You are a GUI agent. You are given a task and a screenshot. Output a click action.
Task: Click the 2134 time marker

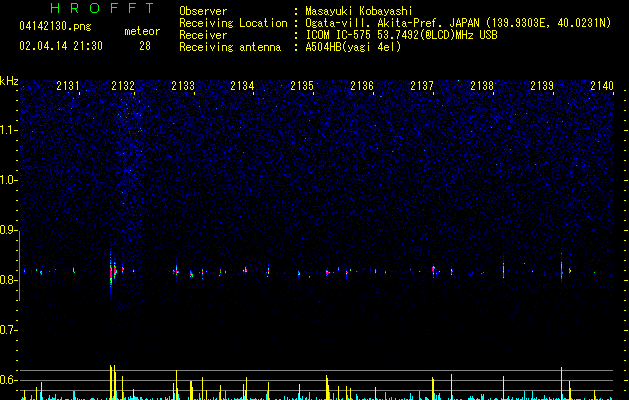click(242, 86)
